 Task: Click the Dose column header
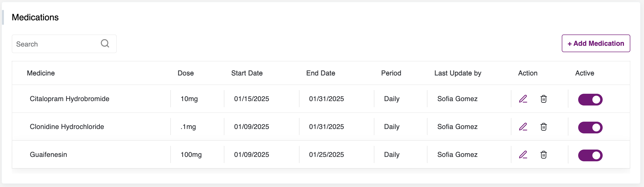185,73
